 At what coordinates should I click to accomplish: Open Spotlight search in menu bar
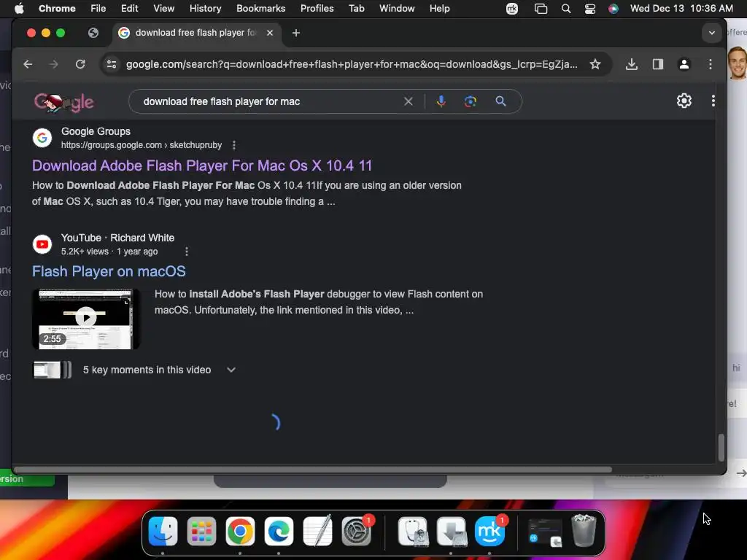[566, 9]
